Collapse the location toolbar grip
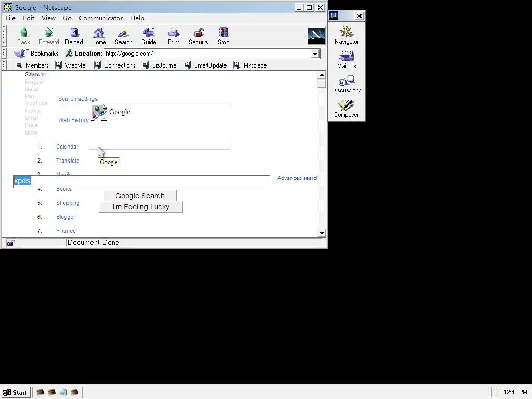Screen dimensions: 532x399 coord(4,54)
